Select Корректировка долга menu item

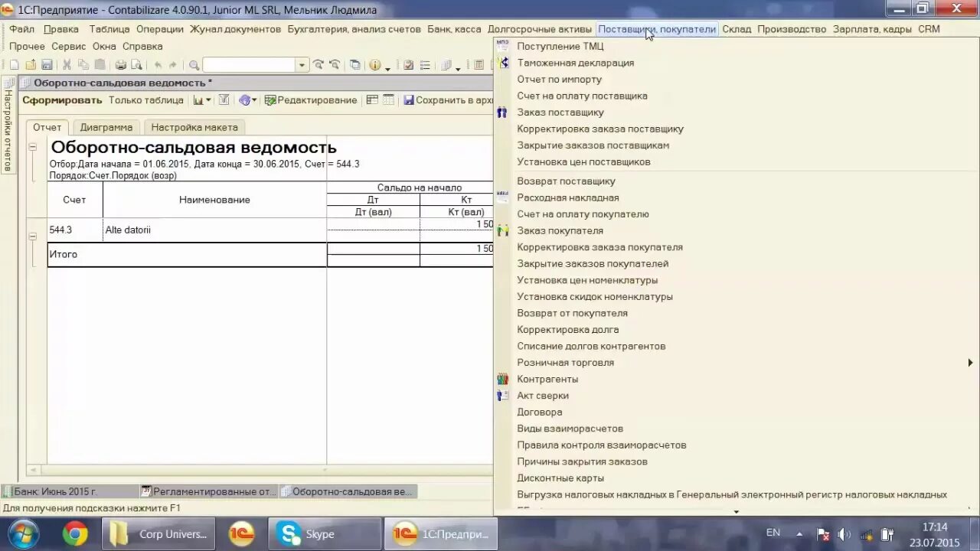735,330
